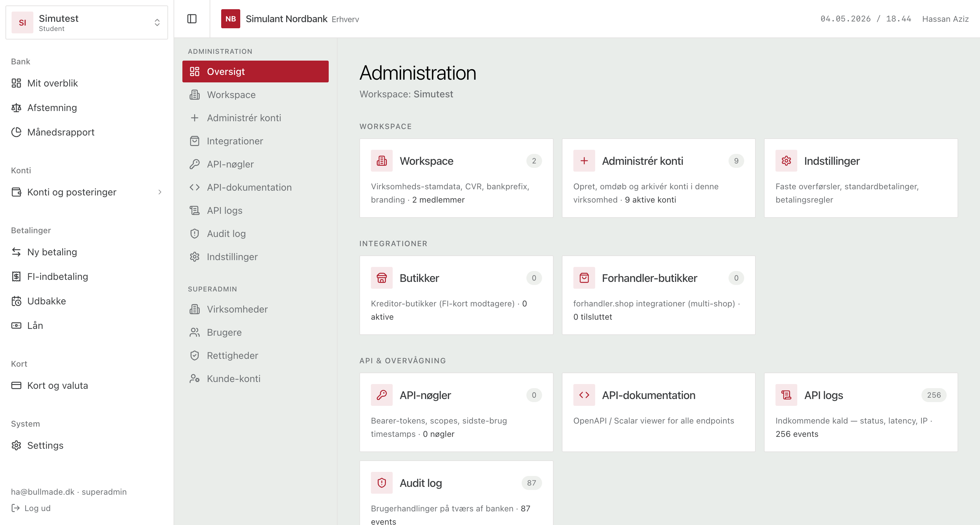This screenshot has height=525, width=980.
Task: Open FI-indbetaling receipt icon
Action: [16, 276]
